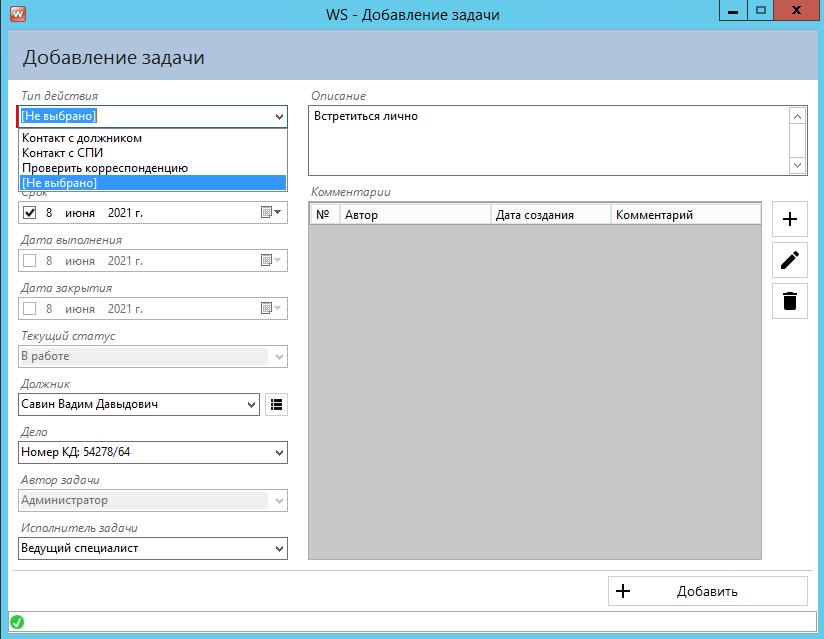The height and width of the screenshot is (639, 824).
Task: Add a new comment with plus icon
Action: pyautogui.click(x=789, y=219)
